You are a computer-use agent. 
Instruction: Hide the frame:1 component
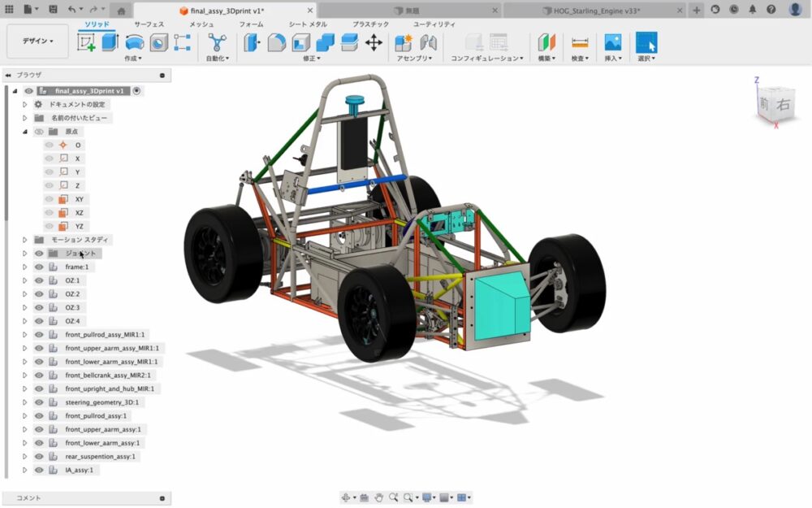point(38,267)
